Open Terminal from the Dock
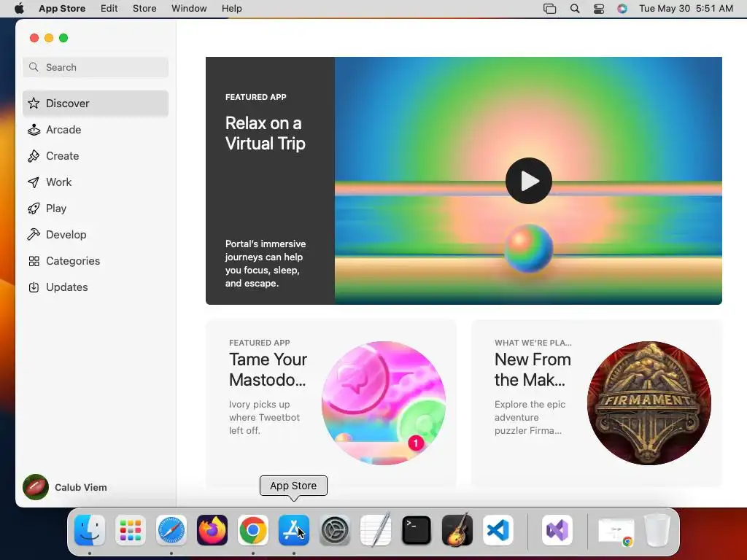 [417, 530]
